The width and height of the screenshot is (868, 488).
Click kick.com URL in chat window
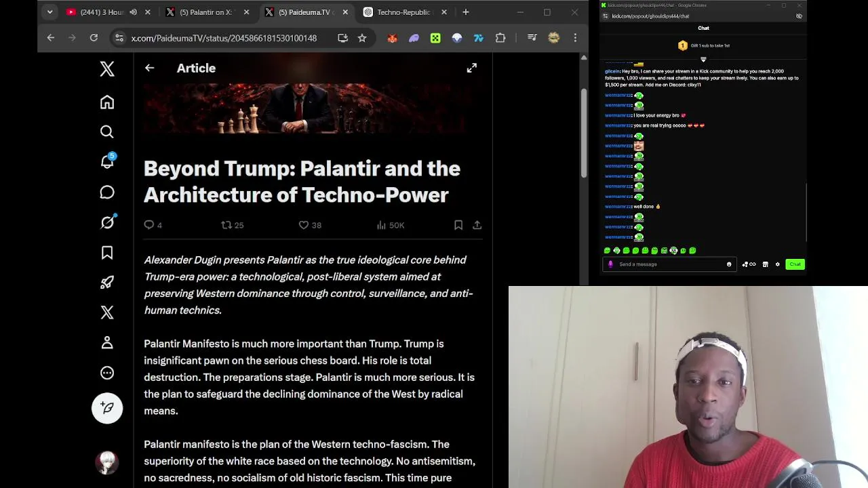(x=650, y=16)
